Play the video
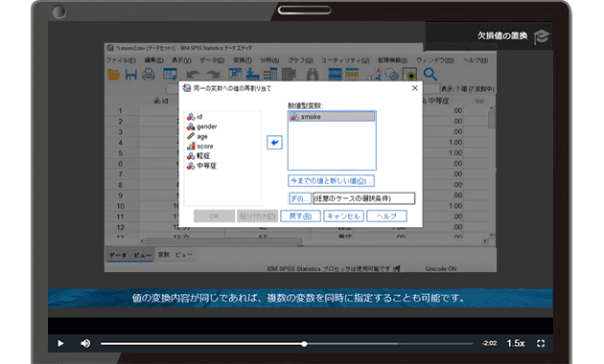 (x=60, y=343)
